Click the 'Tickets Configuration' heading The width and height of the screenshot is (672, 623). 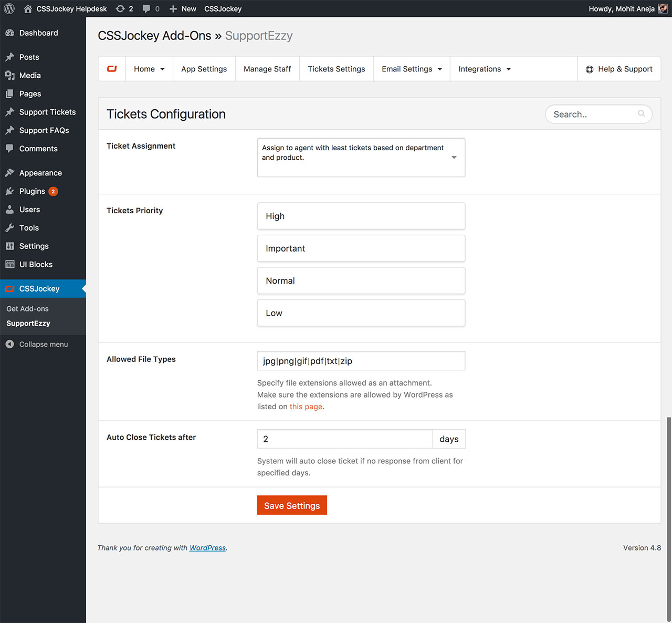pos(166,114)
